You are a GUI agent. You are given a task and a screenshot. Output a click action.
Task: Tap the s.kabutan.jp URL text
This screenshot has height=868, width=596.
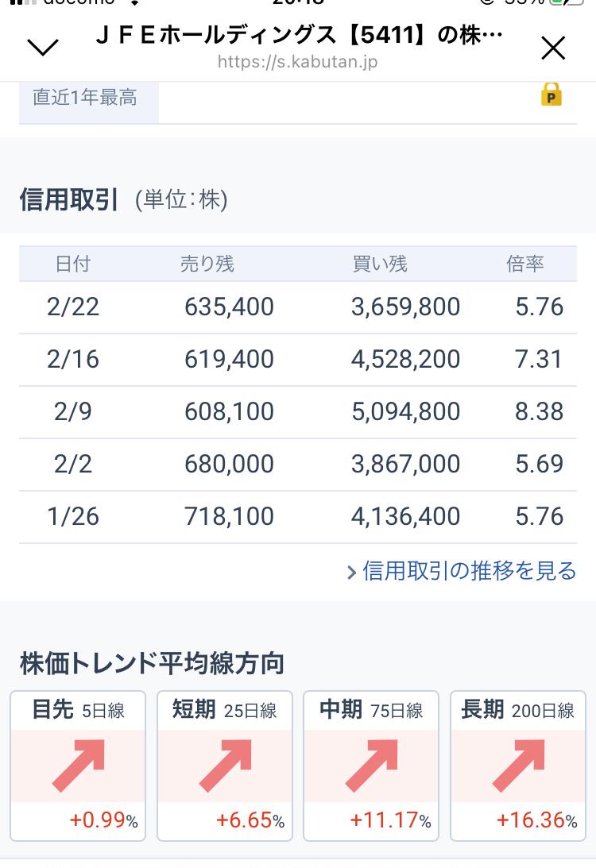pyautogui.click(x=298, y=61)
